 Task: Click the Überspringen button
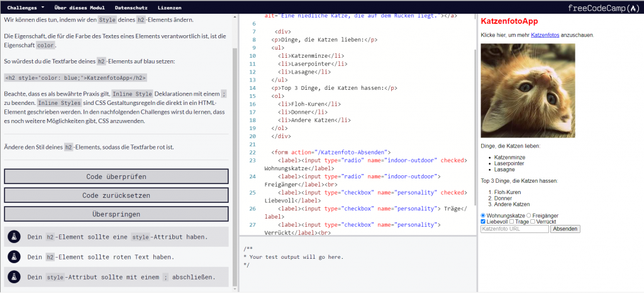(x=116, y=214)
